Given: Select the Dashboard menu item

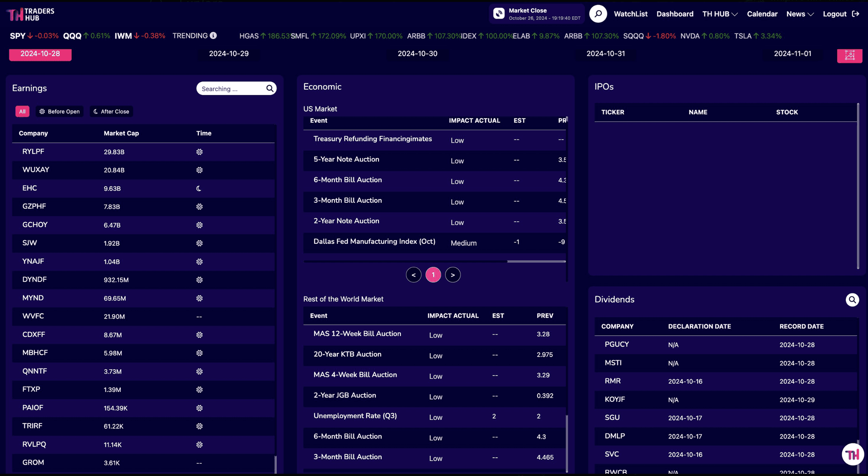Looking at the screenshot, I should click(675, 14).
